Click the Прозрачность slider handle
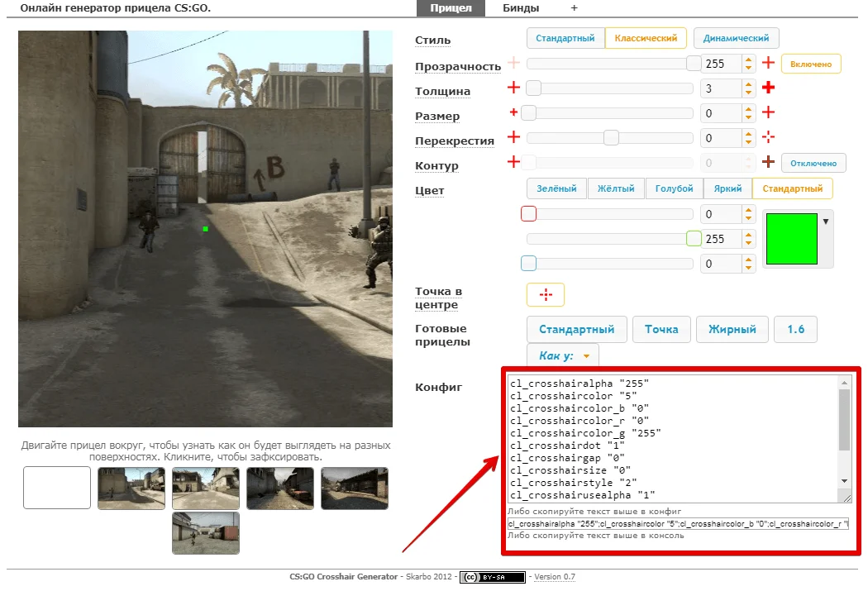868x591 pixels. [694, 63]
